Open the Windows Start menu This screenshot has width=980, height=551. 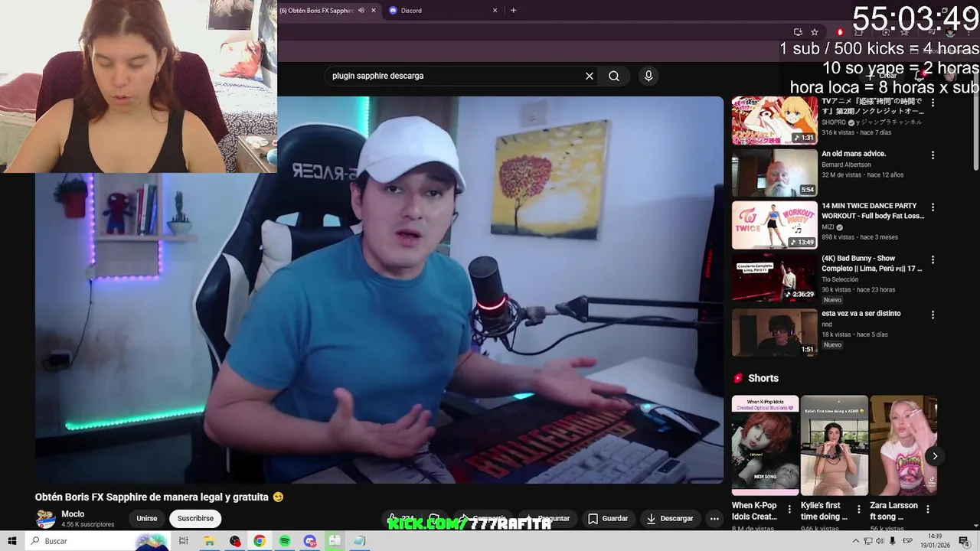pos(11,541)
